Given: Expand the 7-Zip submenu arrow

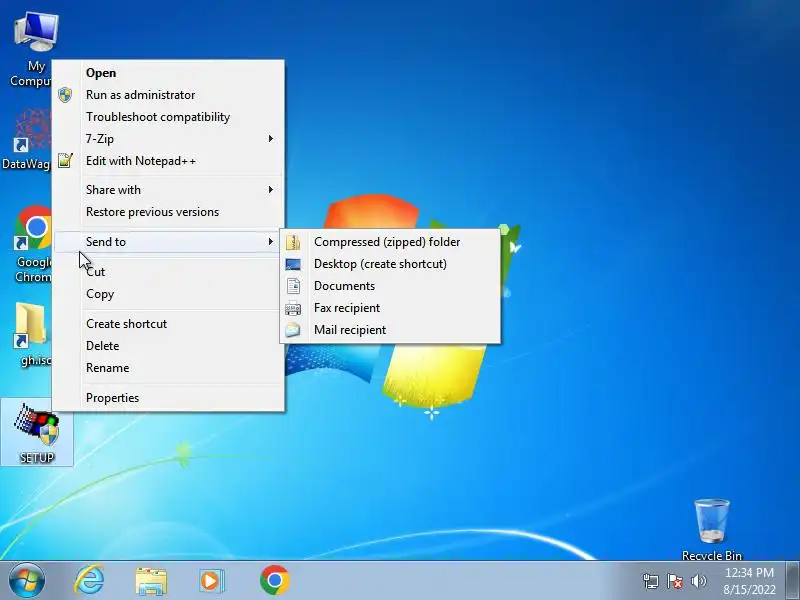Looking at the screenshot, I should [x=271, y=139].
